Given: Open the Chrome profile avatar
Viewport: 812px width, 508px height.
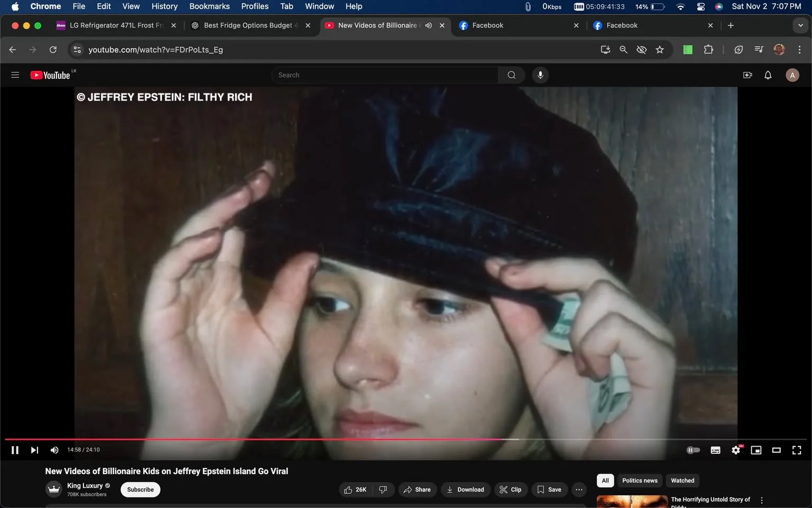Looking at the screenshot, I should (779, 50).
